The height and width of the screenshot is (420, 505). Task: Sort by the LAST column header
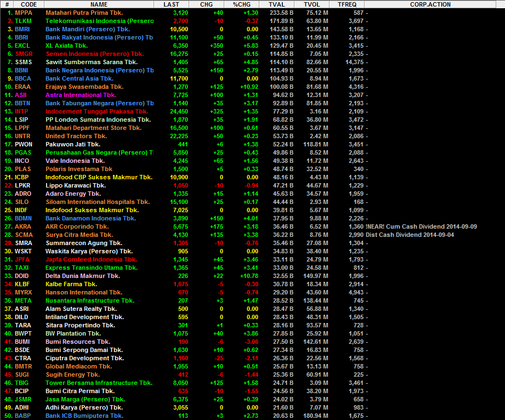point(171,4)
